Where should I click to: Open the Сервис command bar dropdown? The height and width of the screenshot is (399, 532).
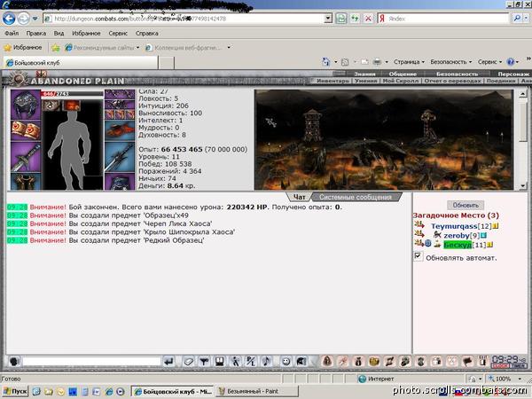(x=489, y=62)
